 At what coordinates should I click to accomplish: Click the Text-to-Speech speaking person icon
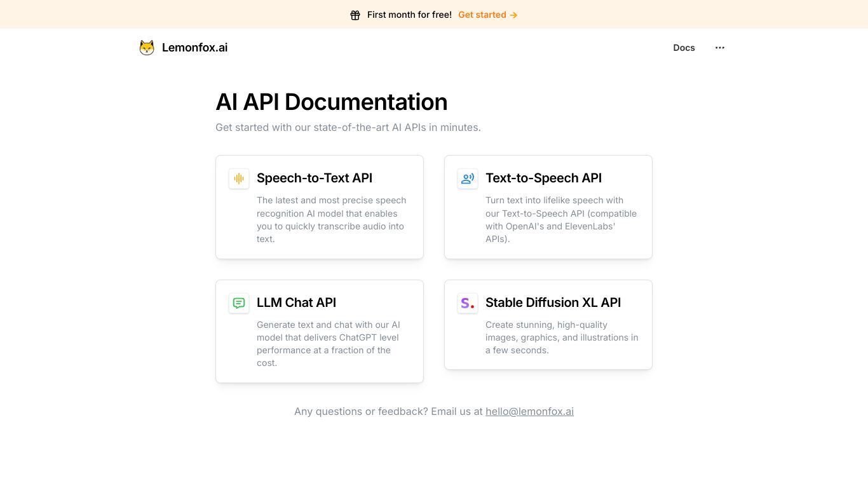pos(468,179)
